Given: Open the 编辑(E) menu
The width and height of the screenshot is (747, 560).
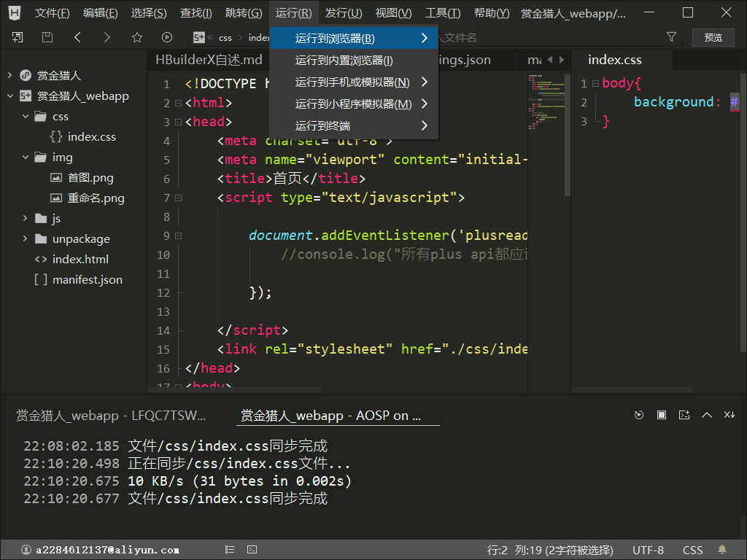Looking at the screenshot, I should point(100,13).
